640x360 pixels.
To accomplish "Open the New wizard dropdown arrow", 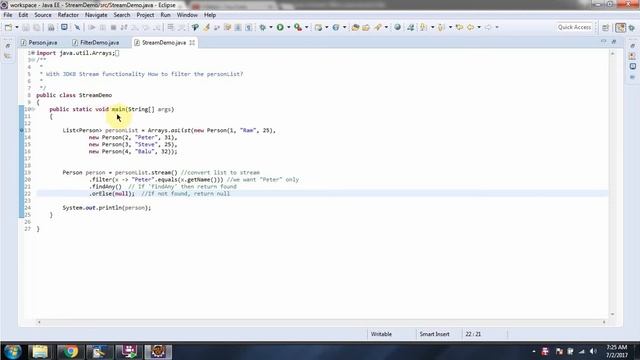I will click(x=17, y=27).
